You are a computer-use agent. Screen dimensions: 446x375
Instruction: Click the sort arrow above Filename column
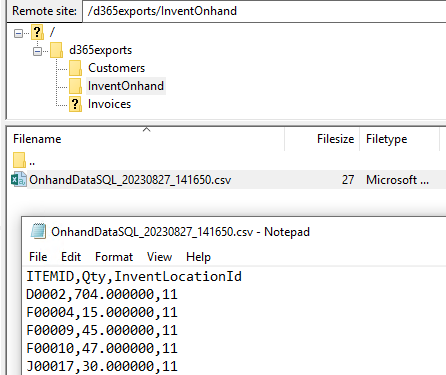147,129
